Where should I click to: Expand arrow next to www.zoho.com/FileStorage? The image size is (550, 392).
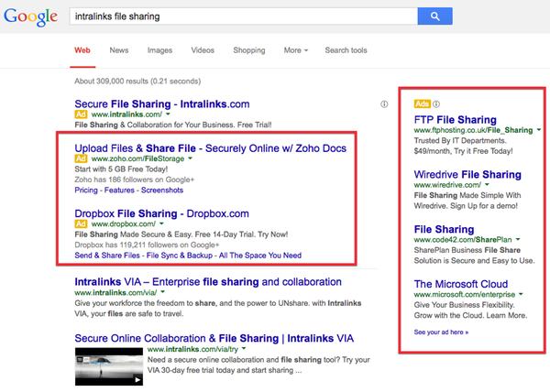(x=190, y=158)
